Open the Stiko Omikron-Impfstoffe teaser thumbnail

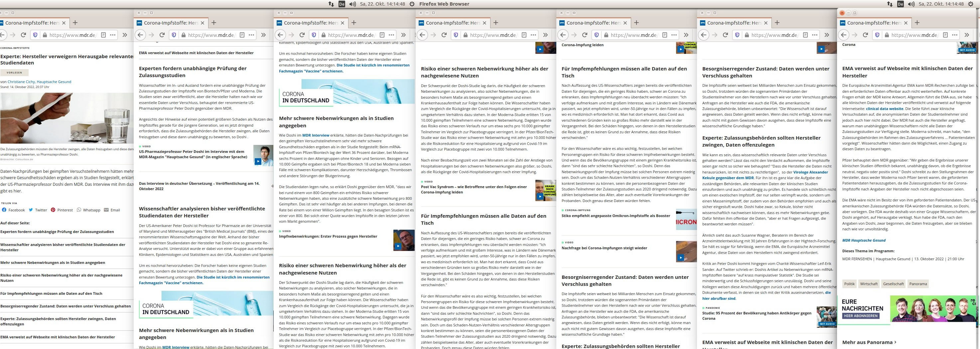pyautogui.click(x=686, y=219)
